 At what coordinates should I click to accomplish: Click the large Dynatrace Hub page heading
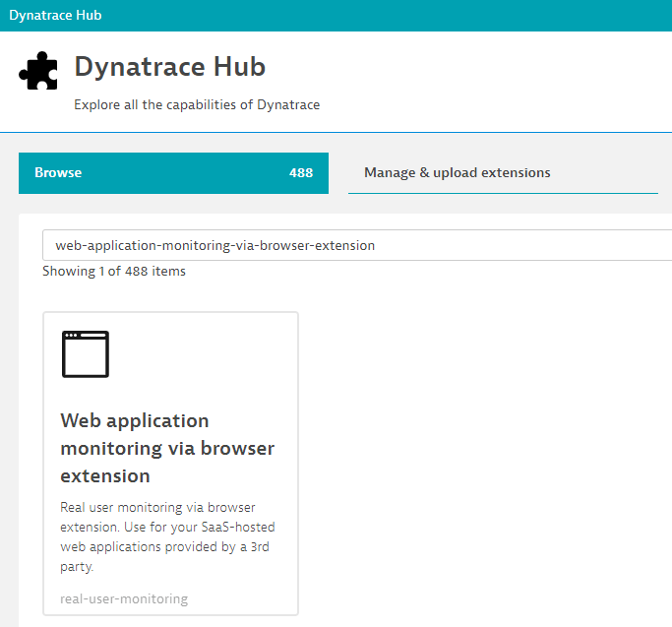pos(170,68)
